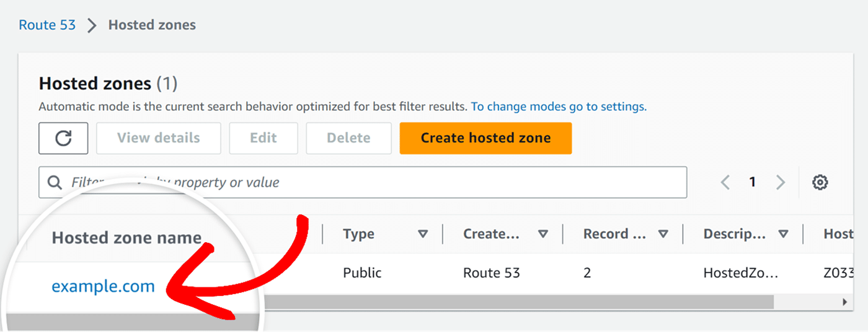Click the record count value 2
The height and width of the screenshot is (332, 868).
(587, 273)
